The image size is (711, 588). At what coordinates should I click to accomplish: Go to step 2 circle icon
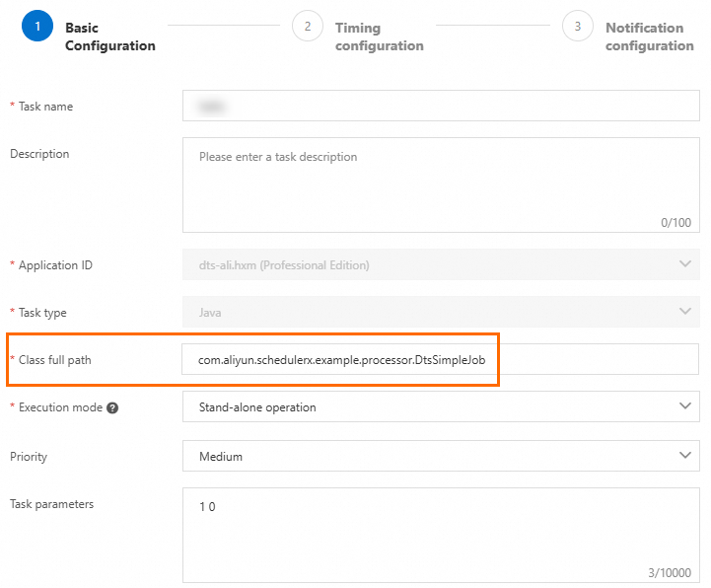(x=308, y=26)
